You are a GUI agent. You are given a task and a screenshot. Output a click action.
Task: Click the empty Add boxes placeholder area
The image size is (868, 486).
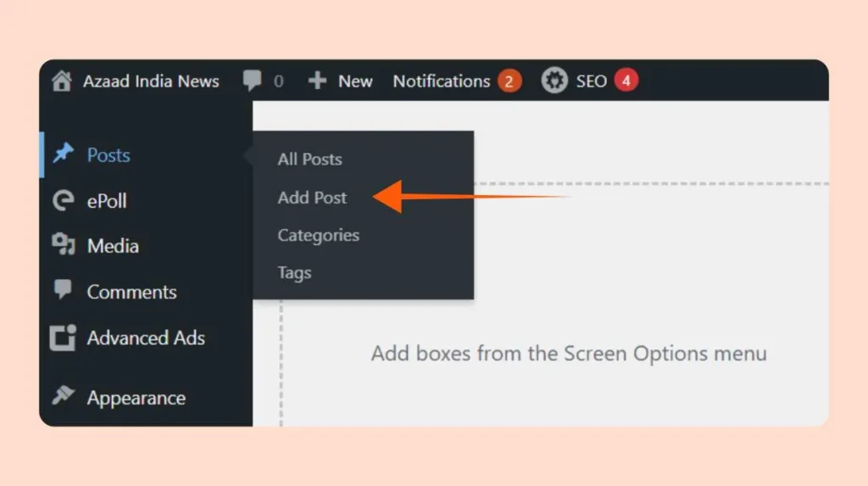pyautogui.click(x=568, y=353)
